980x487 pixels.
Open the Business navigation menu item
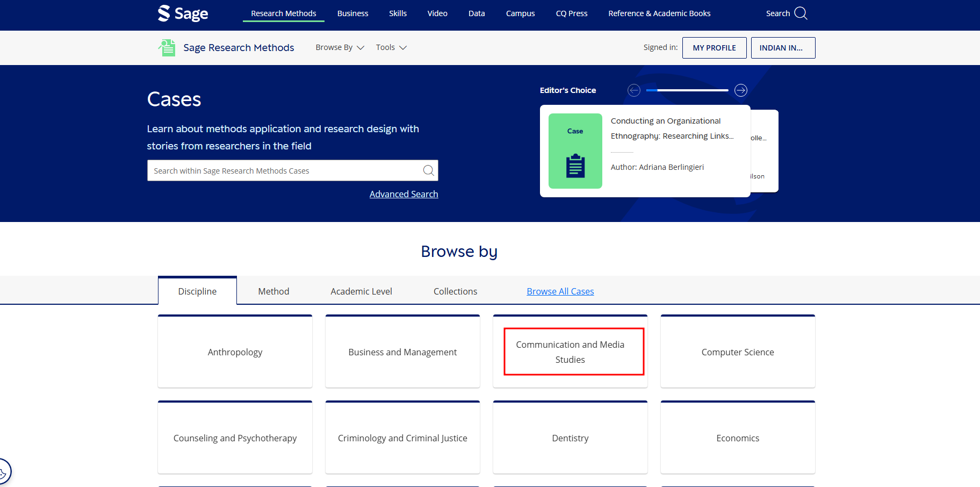352,13
